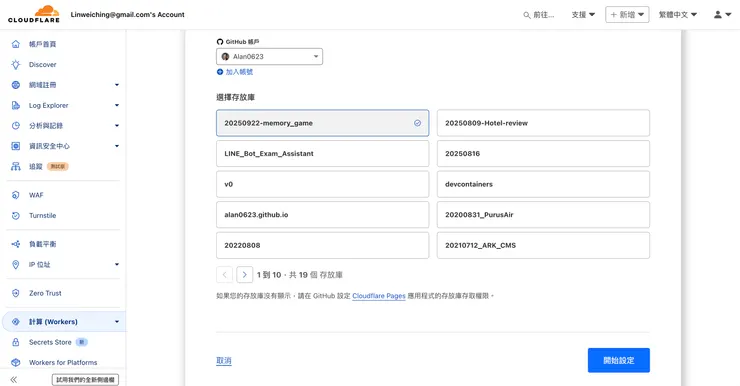Click the Turnstile icon

[x=16, y=216]
